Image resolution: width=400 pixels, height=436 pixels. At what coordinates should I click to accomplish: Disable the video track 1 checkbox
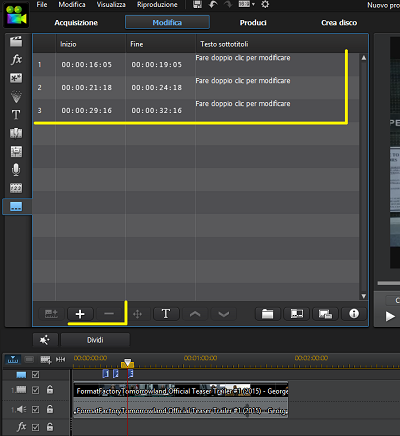click(x=36, y=390)
